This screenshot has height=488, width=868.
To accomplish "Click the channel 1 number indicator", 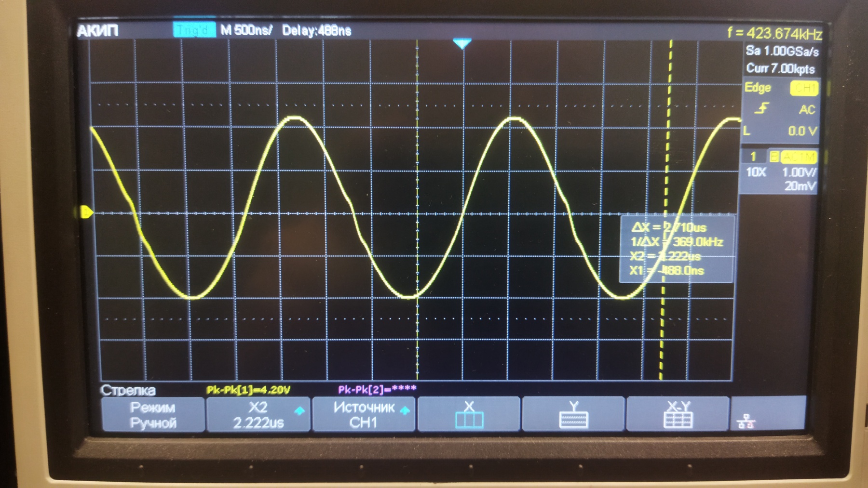I will [753, 157].
